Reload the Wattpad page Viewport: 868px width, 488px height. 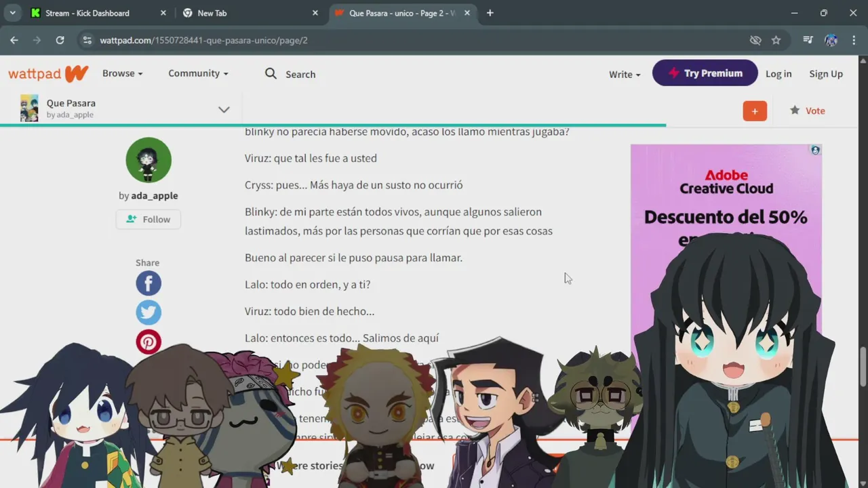(60, 40)
